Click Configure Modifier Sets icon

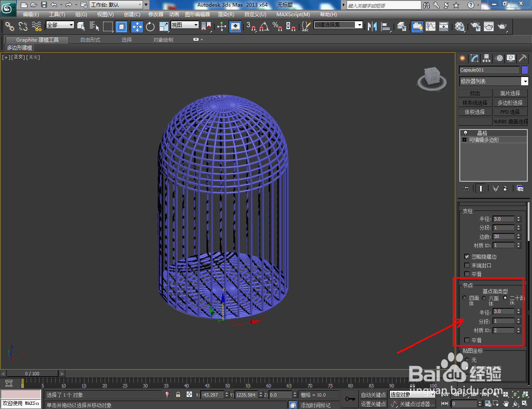520,188
